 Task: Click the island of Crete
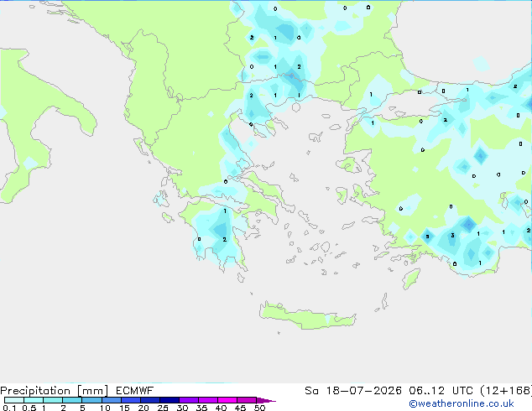pyautogui.click(x=307, y=315)
